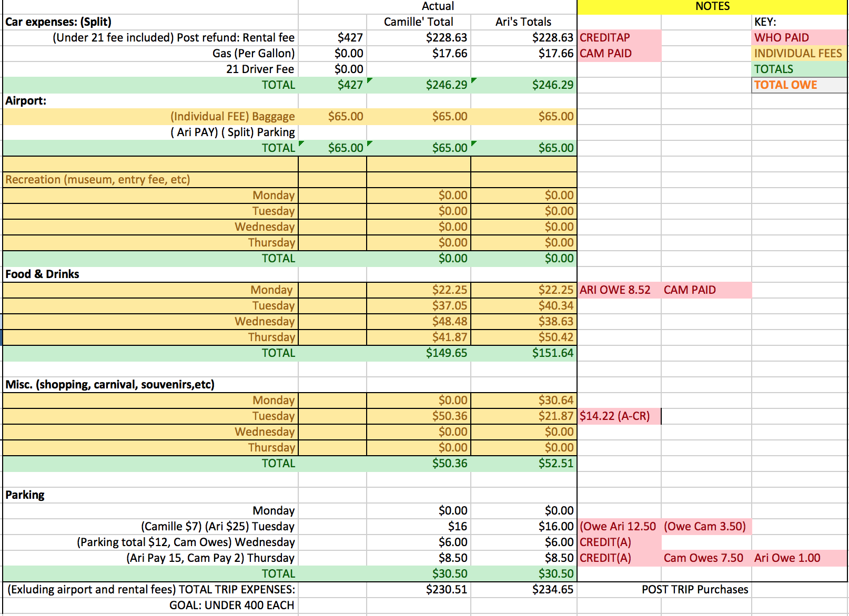Viewport: 849px width, 616px height.
Task: Click the TOTALS key cell
Action: point(800,69)
